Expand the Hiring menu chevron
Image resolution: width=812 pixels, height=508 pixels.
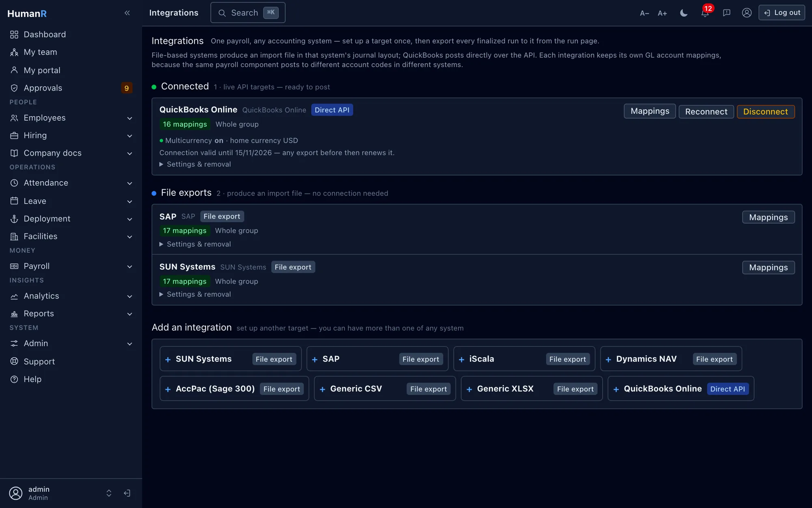tap(130, 136)
